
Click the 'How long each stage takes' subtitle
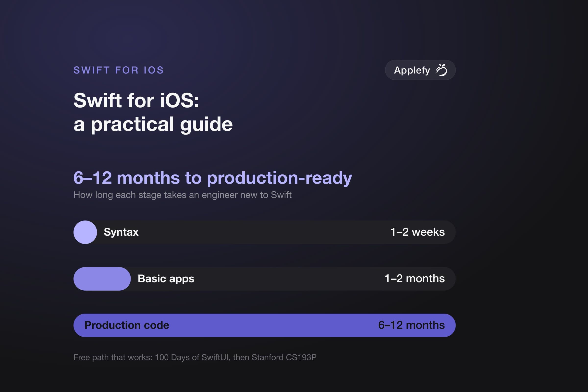[183, 195]
